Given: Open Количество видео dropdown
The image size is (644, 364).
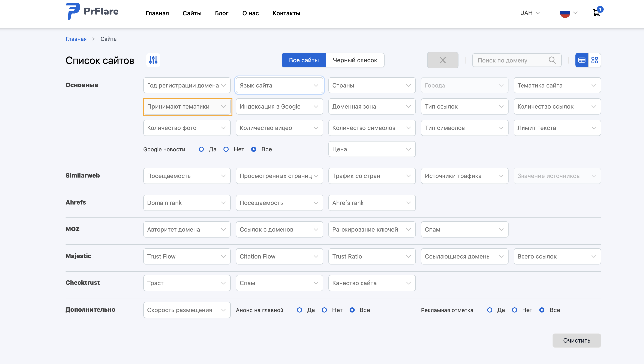Looking at the screenshot, I should point(280,128).
